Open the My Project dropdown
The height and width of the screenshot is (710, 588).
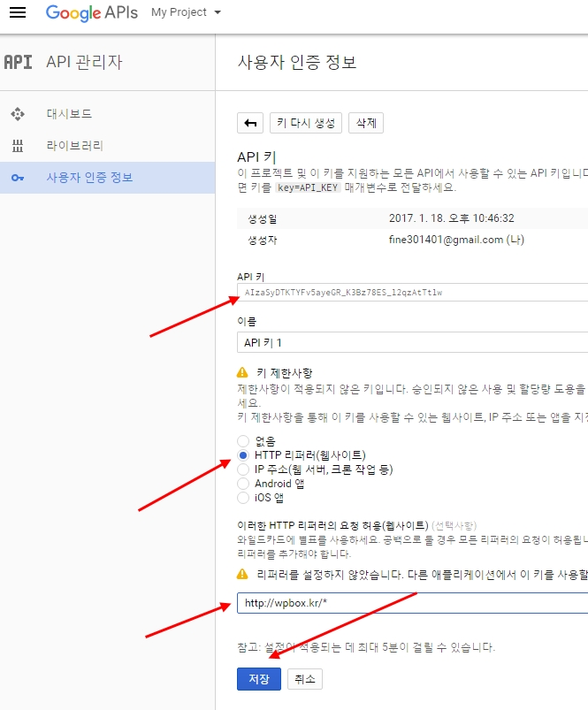186,13
